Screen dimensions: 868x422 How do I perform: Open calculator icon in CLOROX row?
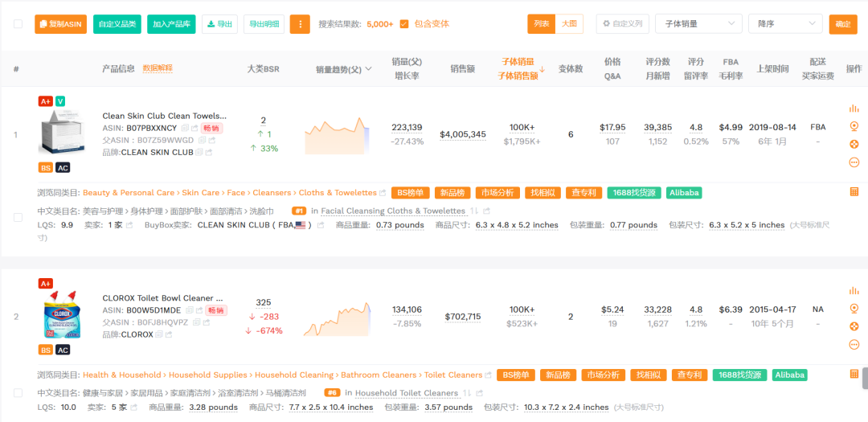point(854,375)
